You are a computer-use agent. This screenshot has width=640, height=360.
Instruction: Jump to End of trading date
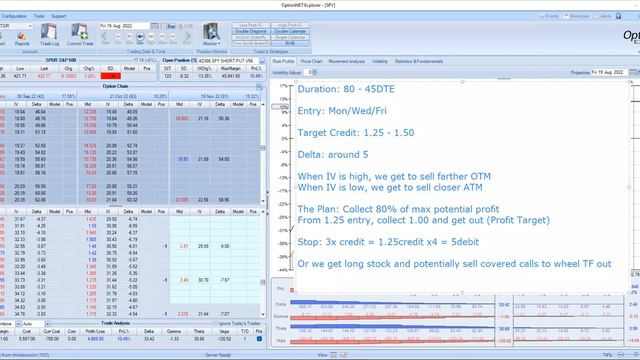[x=187, y=38]
